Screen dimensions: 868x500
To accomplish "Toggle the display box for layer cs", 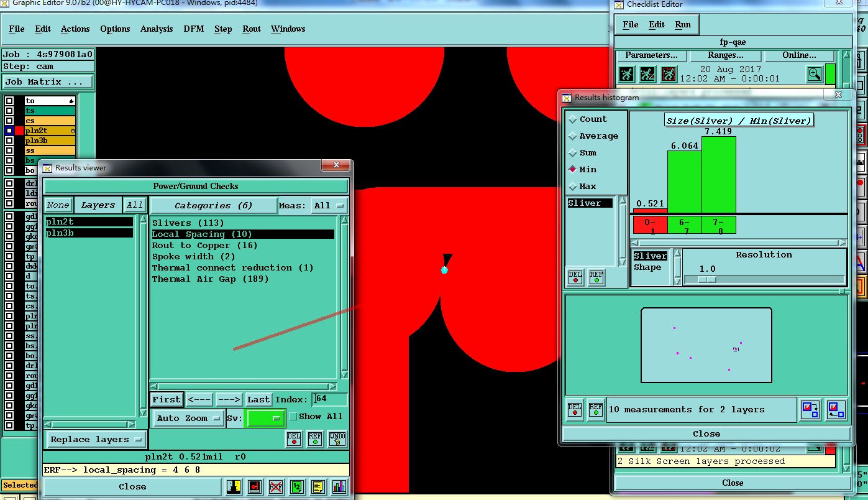I will (x=9, y=121).
